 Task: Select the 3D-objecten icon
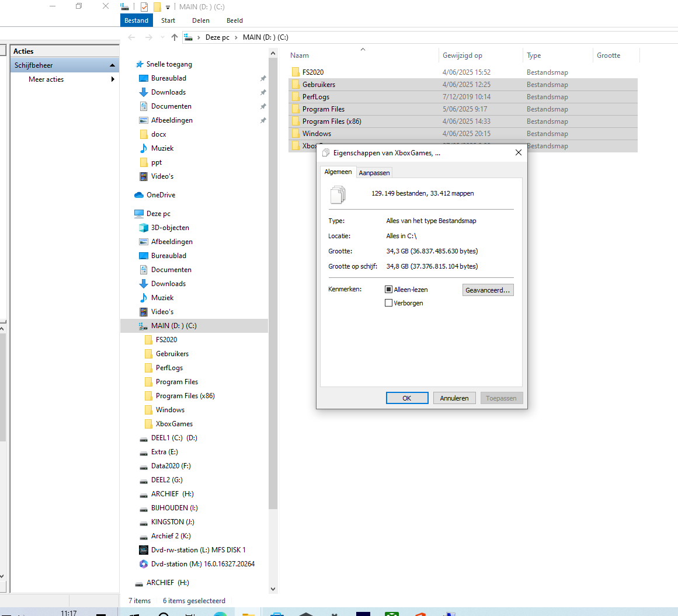(x=144, y=228)
